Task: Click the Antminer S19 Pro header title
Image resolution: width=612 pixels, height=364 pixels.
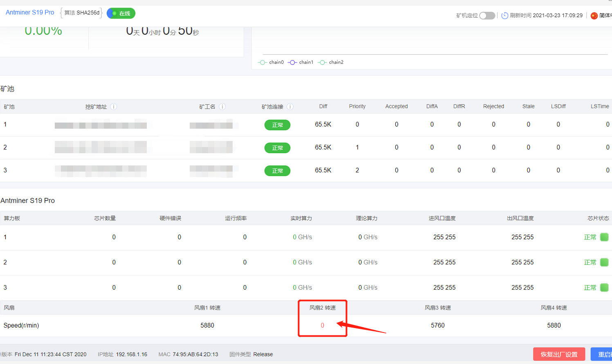Action: [x=30, y=13]
